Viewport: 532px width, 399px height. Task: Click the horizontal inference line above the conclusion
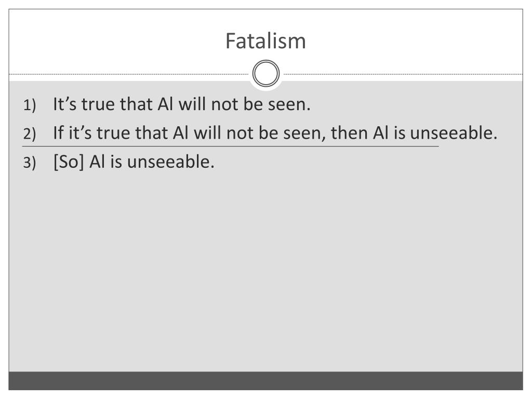coord(230,146)
